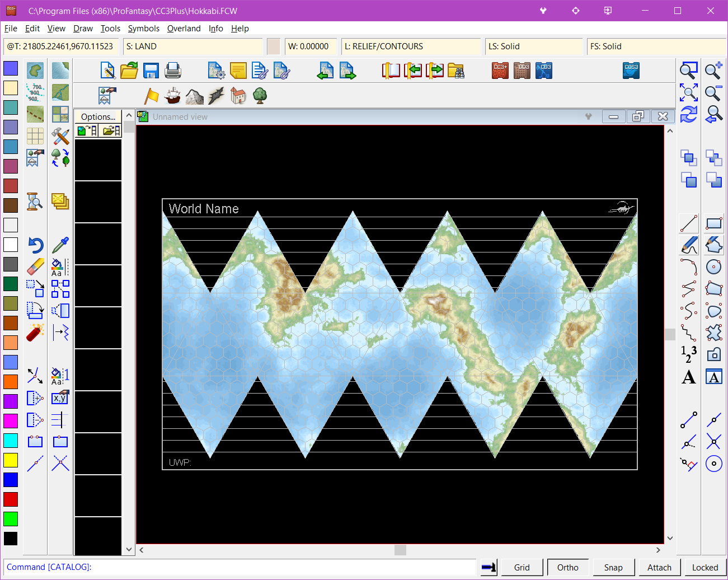Open the CC3+ add-on icon
The height and width of the screenshot is (580, 728).
(x=500, y=71)
